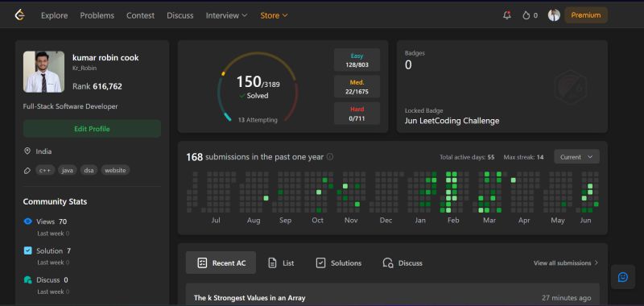Click the Easy 128/803 stat box

pyautogui.click(x=357, y=60)
